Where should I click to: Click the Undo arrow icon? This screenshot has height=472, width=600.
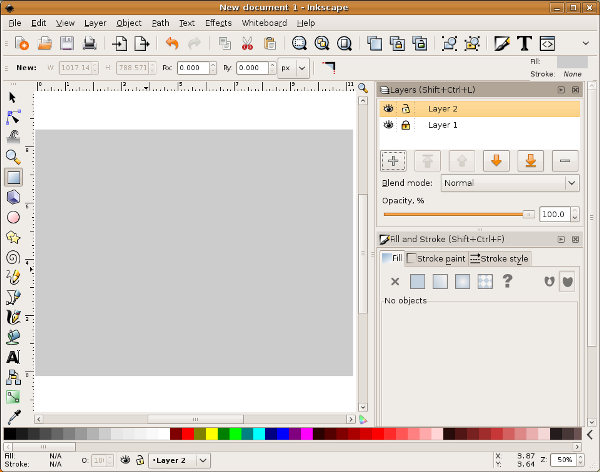point(171,43)
